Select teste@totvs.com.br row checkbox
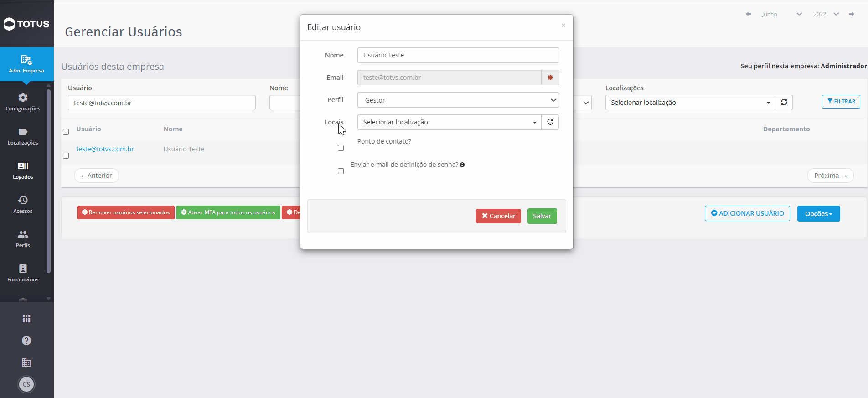The image size is (868, 398). [66, 156]
